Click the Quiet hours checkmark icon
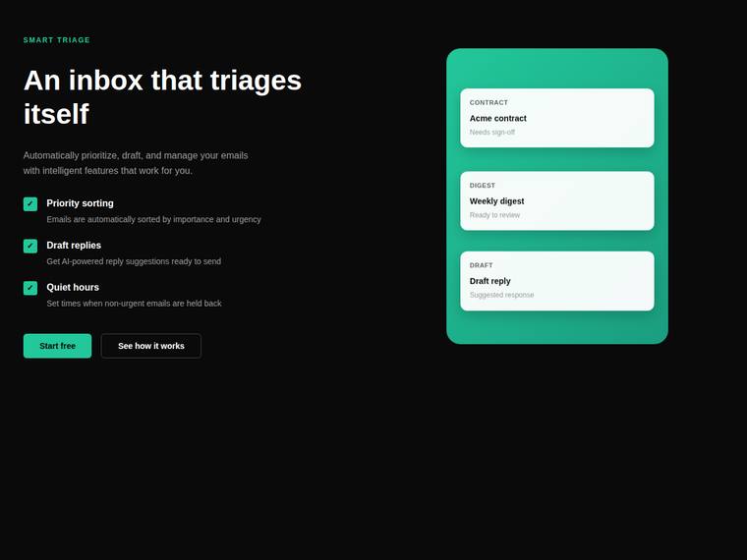Viewport: 747px width, 560px height. (30, 288)
